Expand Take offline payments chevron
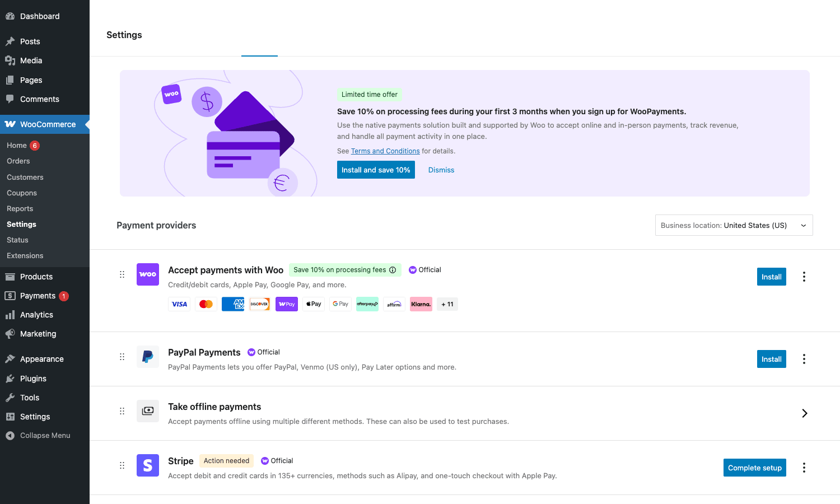Screen dimensions: 840x504 click(x=804, y=413)
